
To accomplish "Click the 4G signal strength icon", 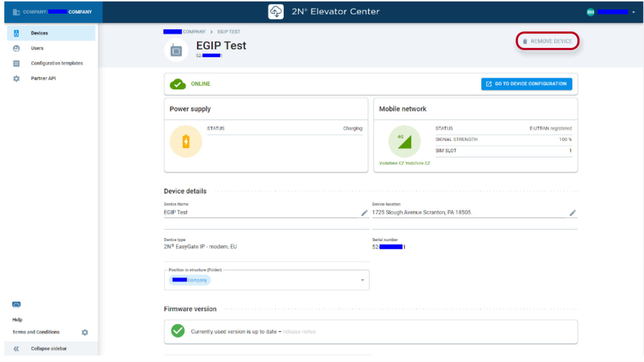I will pyautogui.click(x=404, y=141).
